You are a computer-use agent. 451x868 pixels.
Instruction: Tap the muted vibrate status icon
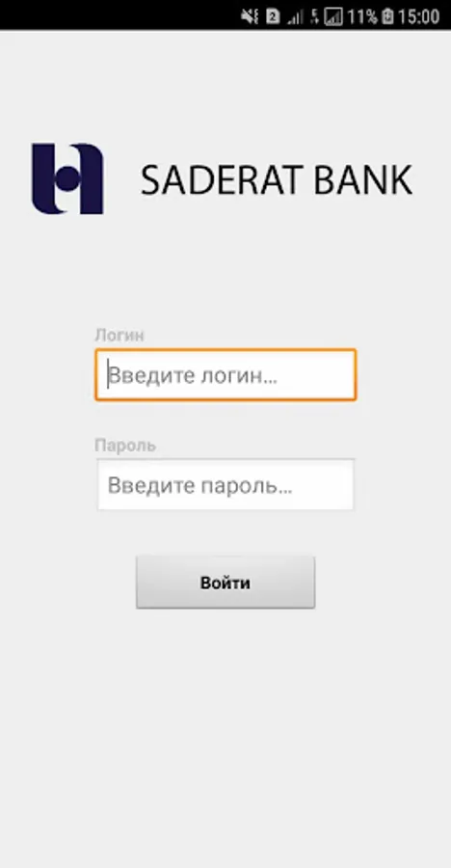[x=250, y=16]
